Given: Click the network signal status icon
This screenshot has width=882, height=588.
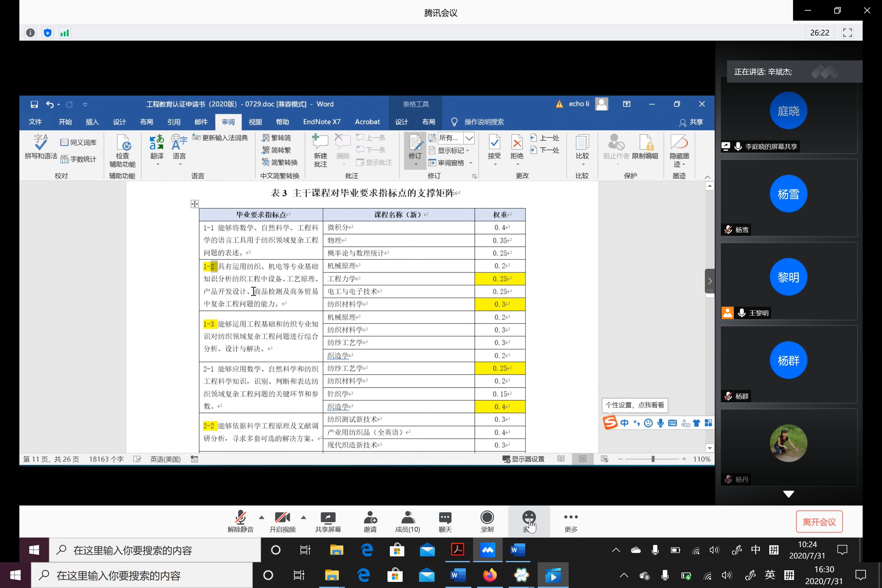Looking at the screenshot, I should pyautogui.click(x=64, y=33).
